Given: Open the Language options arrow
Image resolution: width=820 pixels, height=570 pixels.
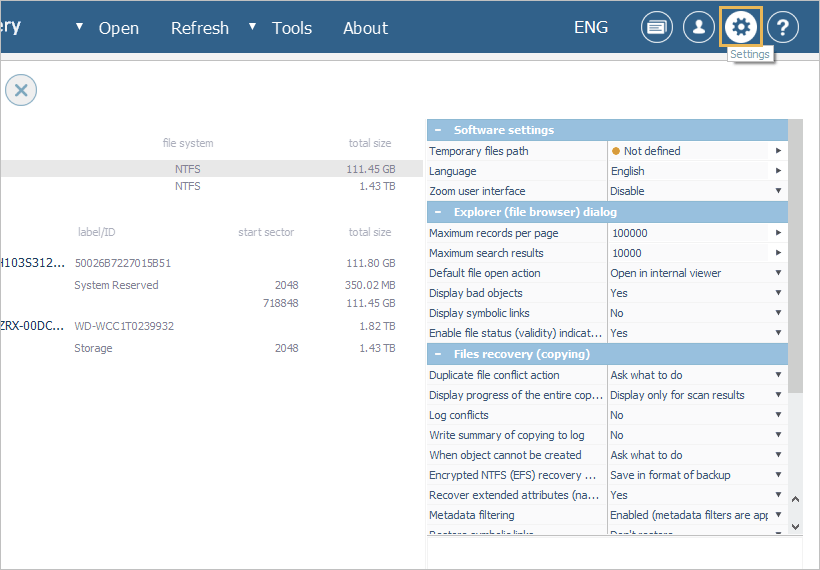Looking at the screenshot, I should pyautogui.click(x=778, y=170).
